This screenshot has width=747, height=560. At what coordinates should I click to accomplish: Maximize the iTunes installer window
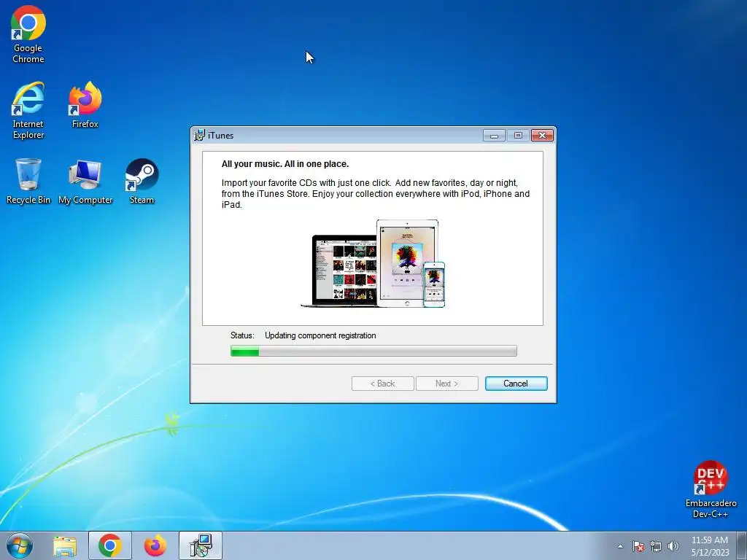click(x=518, y=135)
